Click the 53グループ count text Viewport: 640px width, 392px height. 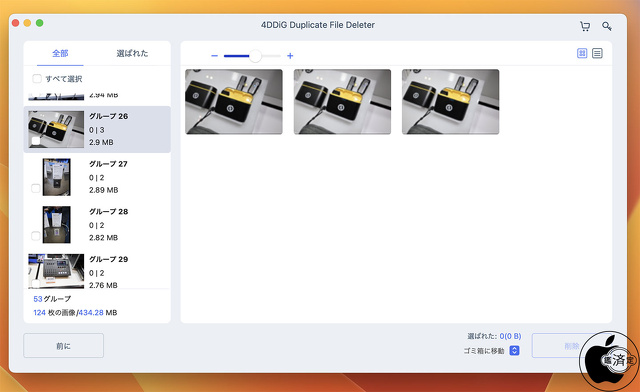click(52, 299)
